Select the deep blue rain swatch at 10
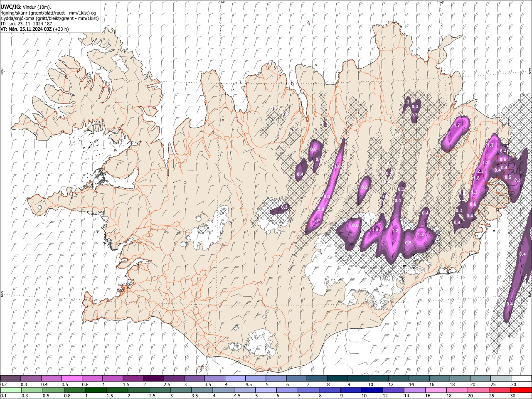The height and width of the screenshot is (399, 532). (x=372, y=390)
